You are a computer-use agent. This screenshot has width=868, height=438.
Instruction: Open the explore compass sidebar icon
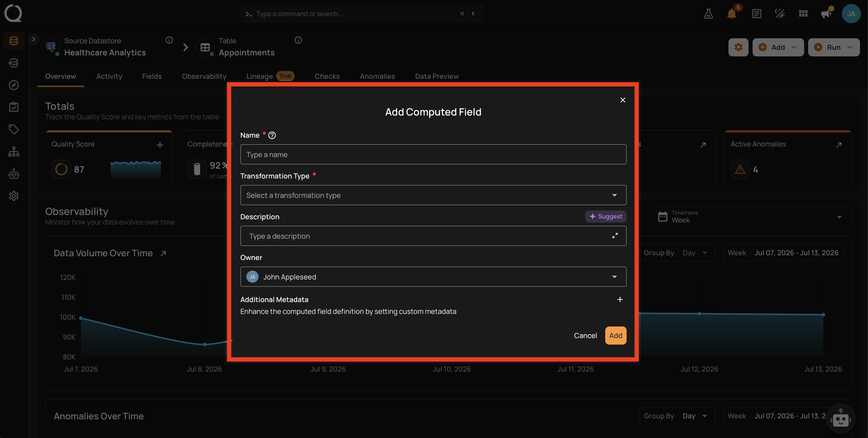coord(14,85)
